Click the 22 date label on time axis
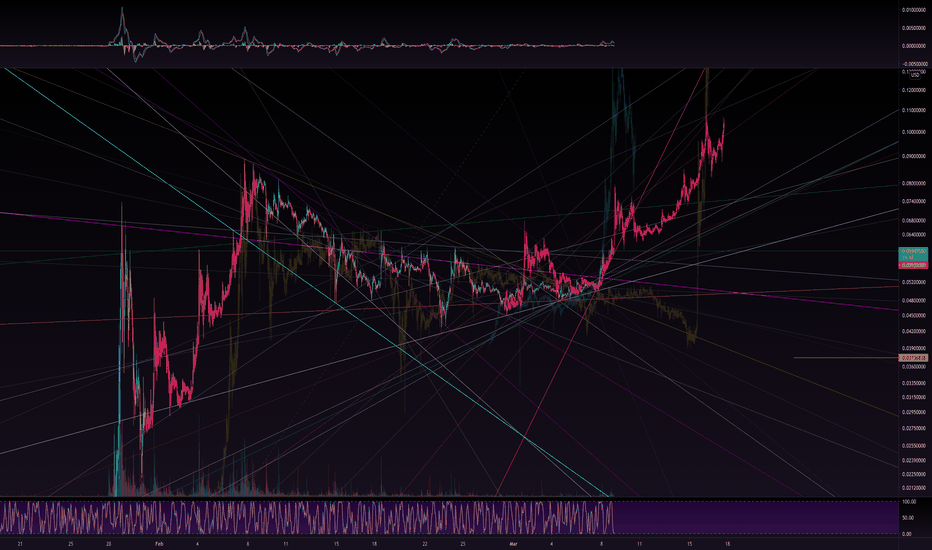 (x=425, y=543)
